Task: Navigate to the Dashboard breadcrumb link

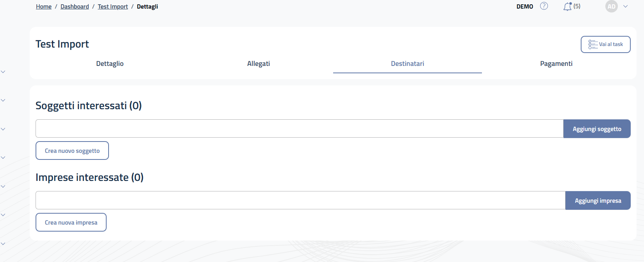Action: pos(75,7)
